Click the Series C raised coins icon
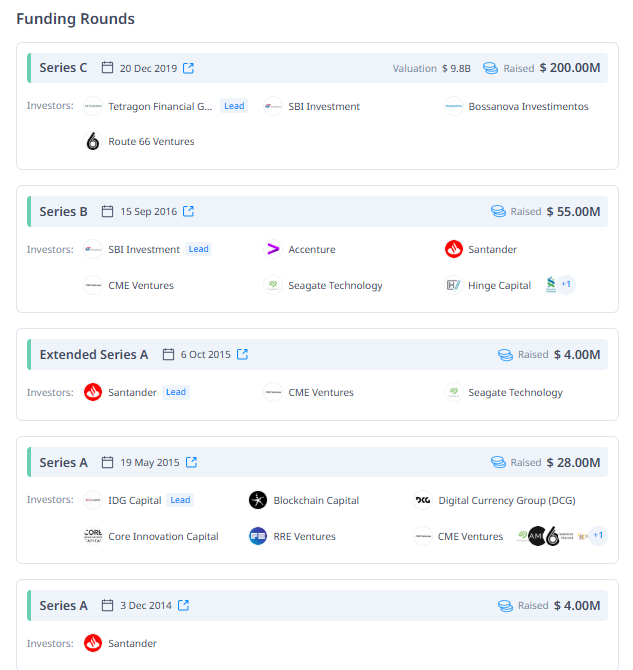This screenshot has width=633, height=670. click(490, 69)
